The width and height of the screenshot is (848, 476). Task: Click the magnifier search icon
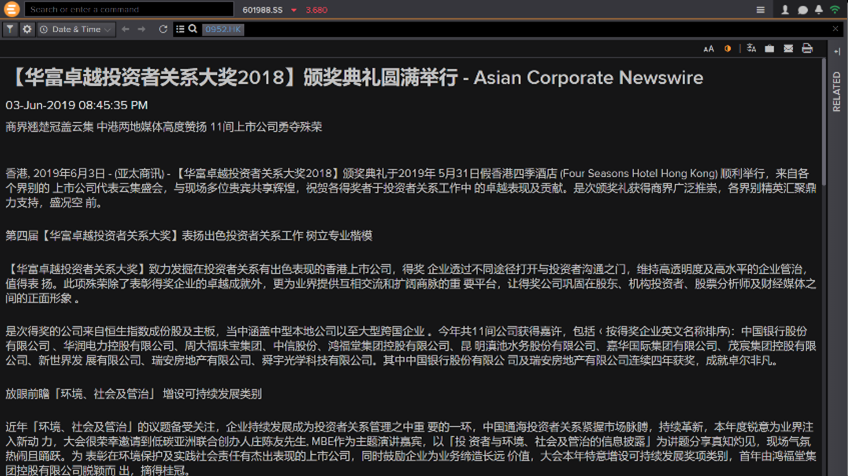click(x=193, y=29)
